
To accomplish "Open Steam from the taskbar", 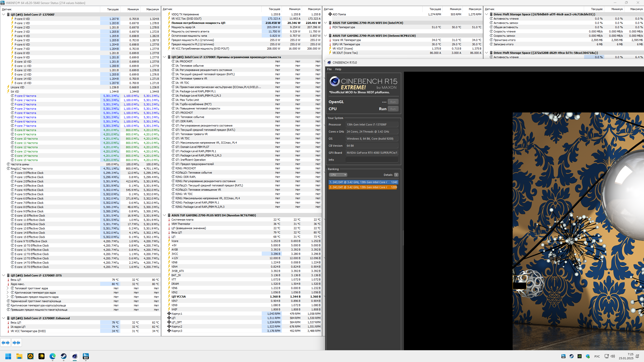I will [64, 356].
